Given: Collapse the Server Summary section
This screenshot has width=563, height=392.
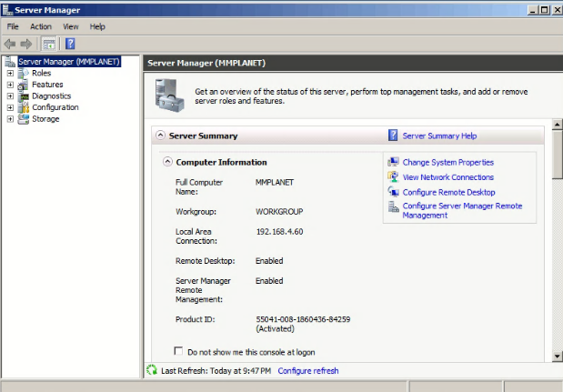Looking at the screenshot, I should pos(161,136).
